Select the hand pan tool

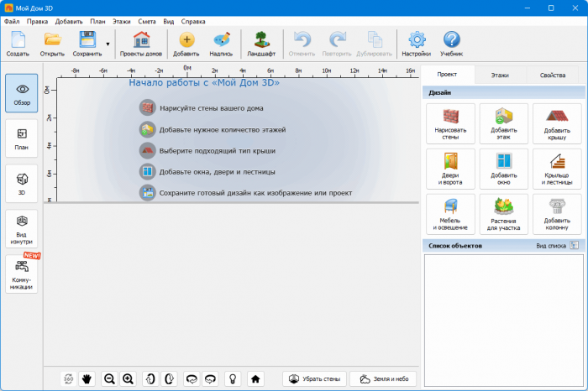coord(87,379)
